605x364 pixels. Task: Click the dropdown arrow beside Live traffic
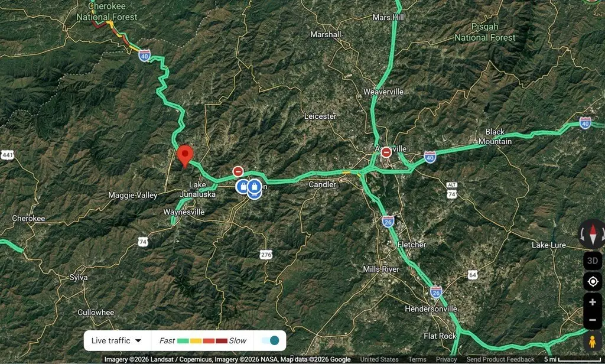pyautogui.click(x=138, y=340)
